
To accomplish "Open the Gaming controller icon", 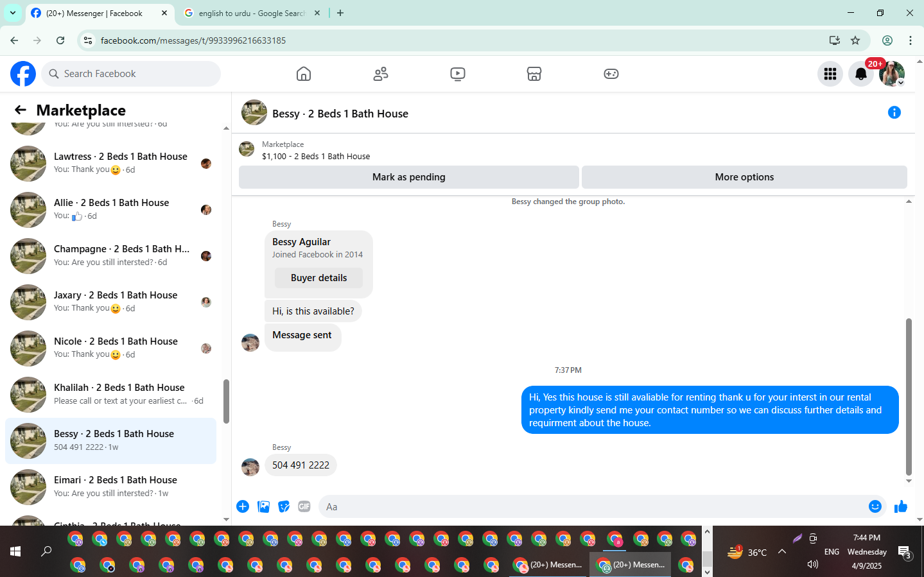I will click(611, 74).
